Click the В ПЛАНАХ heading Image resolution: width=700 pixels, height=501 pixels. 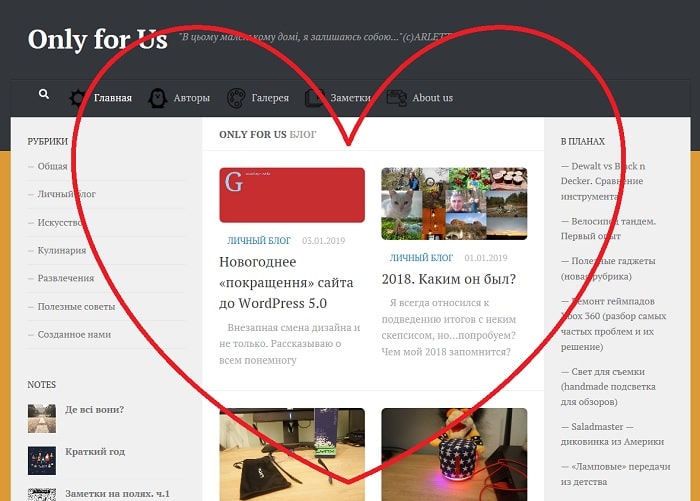[x=583, y=142]
